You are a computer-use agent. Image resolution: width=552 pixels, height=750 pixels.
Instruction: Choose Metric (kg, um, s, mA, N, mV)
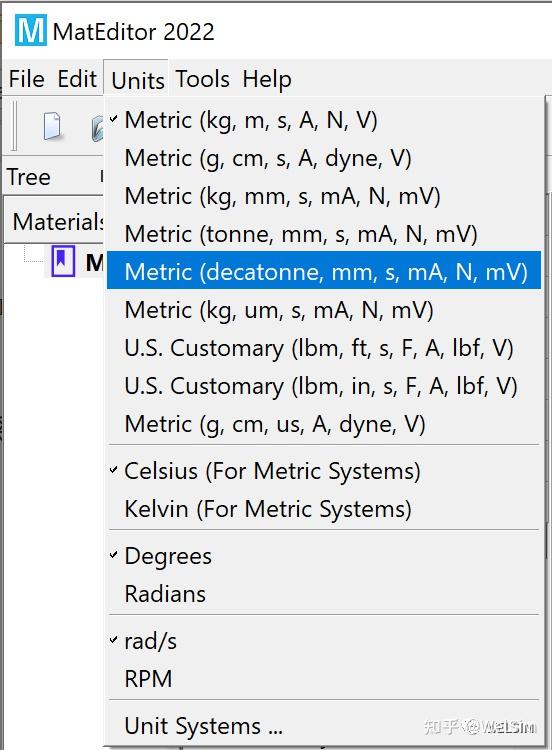[324, 309]
